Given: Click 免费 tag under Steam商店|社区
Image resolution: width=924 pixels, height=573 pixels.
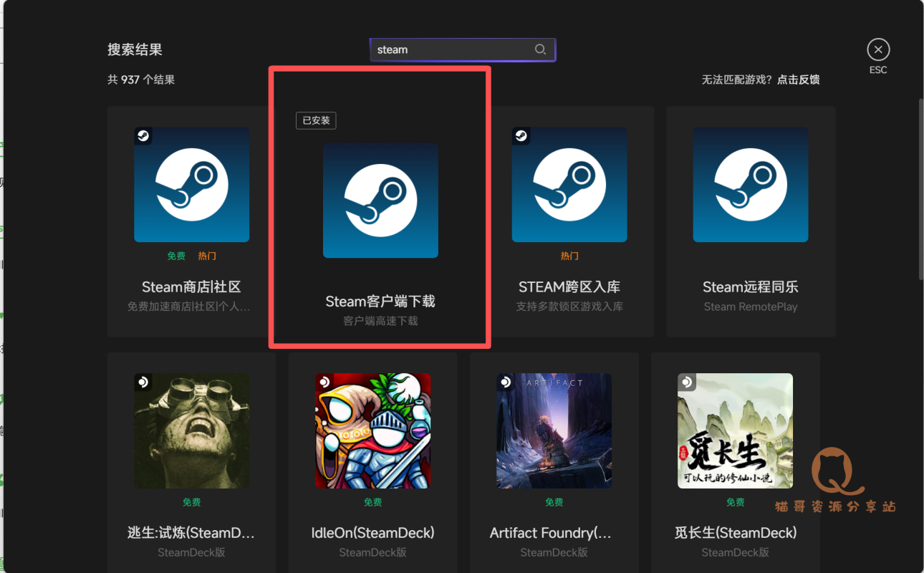Looking at the screenshot, I should [176, 256].
